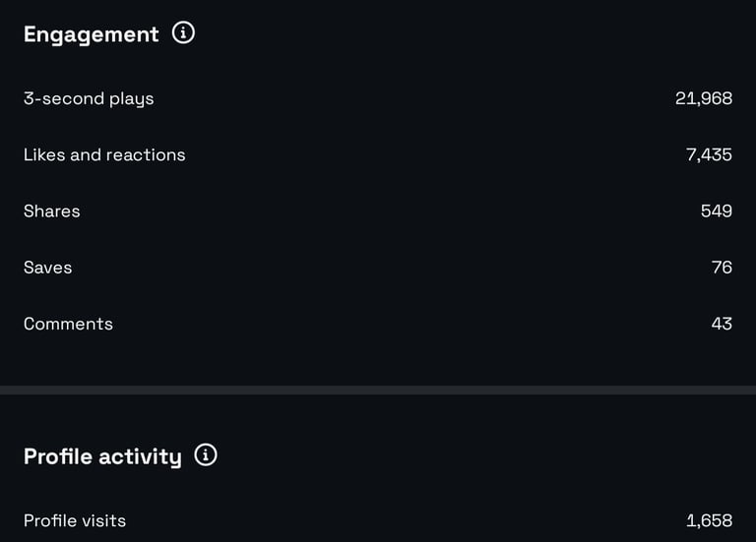Open the Likes and reactions metric label
Image resolution: width=756 pixels, height=542 pixels.
tap(104, 154)
